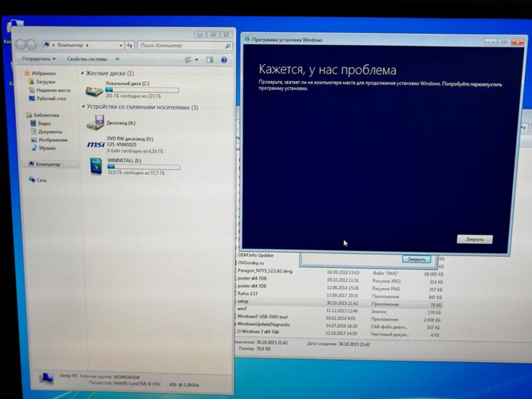Select the win7 icon file
This screenshot has width=532, height=399.
tap(242, 309)
